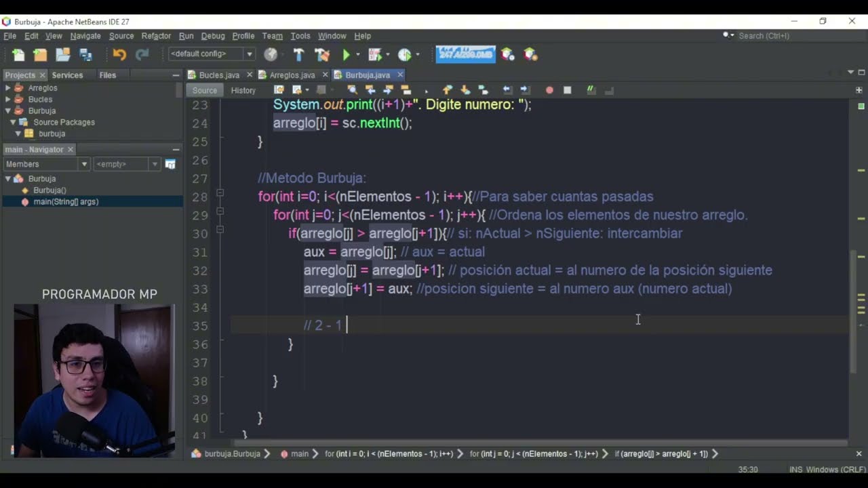
Task: Go to the previous bookmark
Action: (x=447, y=90)
